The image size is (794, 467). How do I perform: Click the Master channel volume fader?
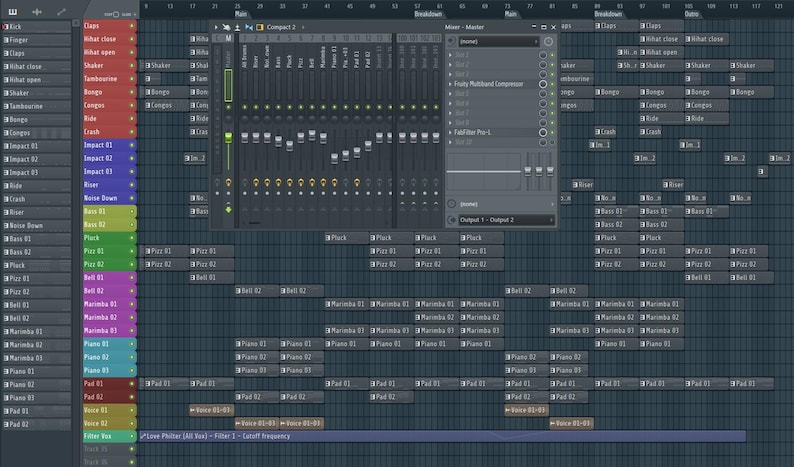tap(228, 137)
